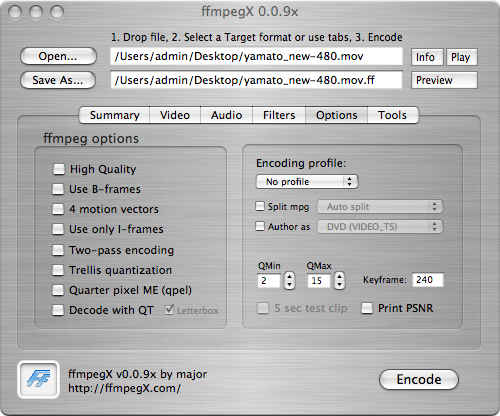Viewport: 500px width, 416px height.
Task: Increase QMin with stepper up arrow
Action: click(289, 277)
